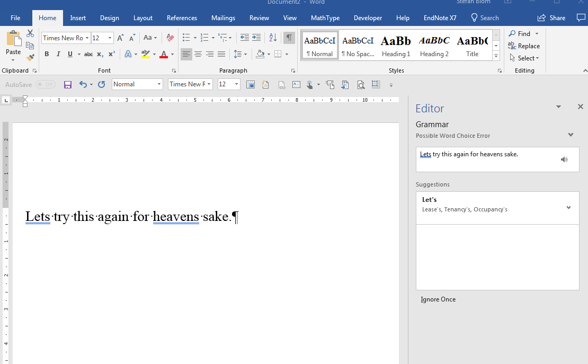Viewport: 588px width, 364px height.
Task: Open the References tab
Action: click(x=182, y=18)
